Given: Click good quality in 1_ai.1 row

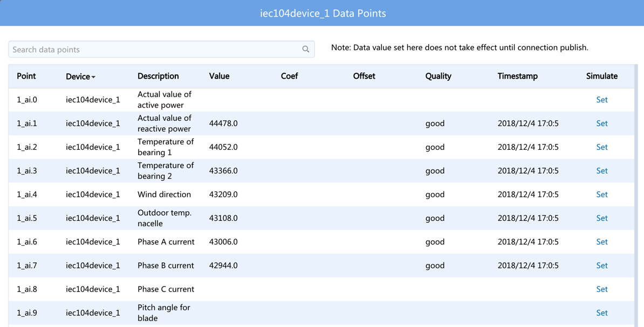Looking at the screenshot, I should click(435, 123).
